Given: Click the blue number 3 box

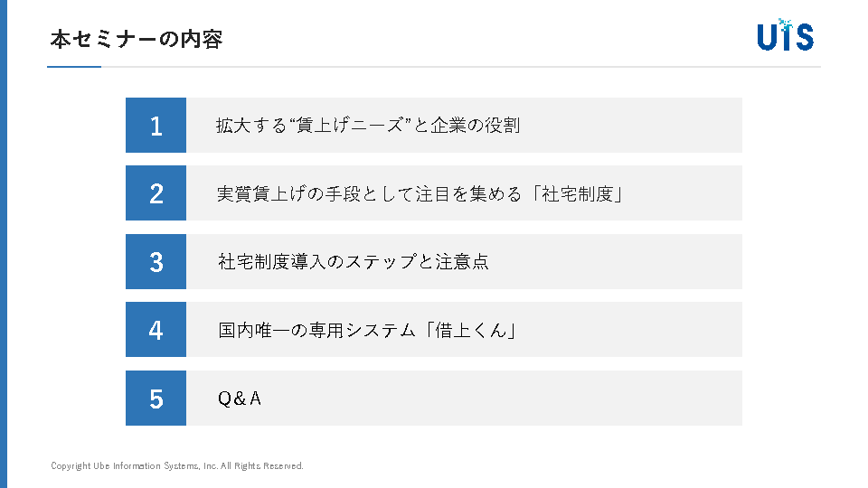Looking at the screenshot, I should (156, 262).
